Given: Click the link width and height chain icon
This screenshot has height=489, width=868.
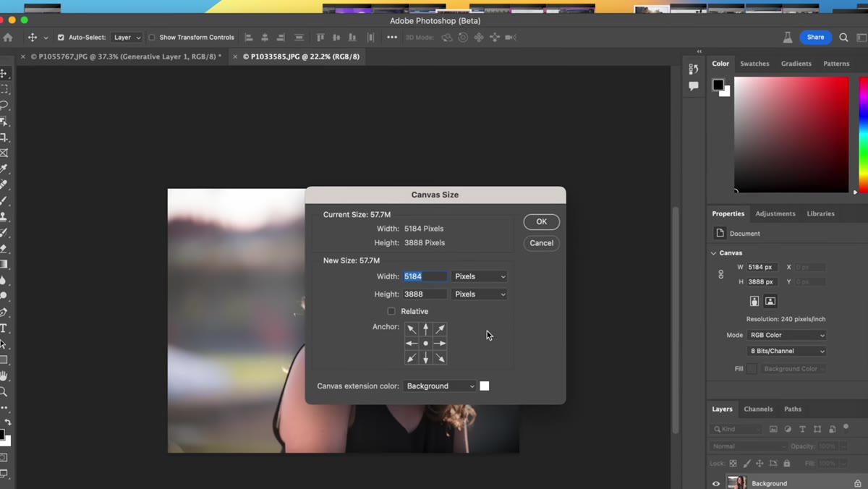Looking at the screenshot, I should pyautogui.click(x=720, y=274).
